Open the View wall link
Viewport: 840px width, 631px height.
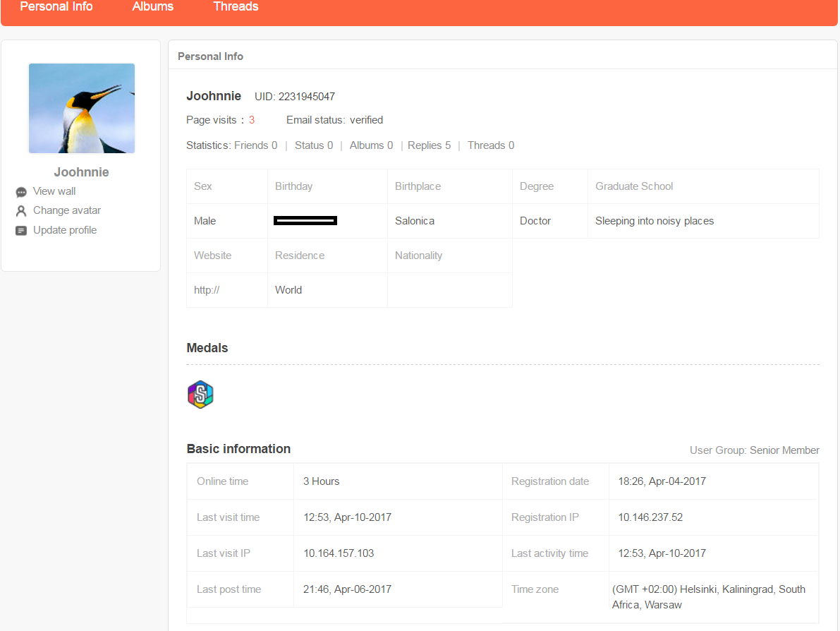coord(54,191)
